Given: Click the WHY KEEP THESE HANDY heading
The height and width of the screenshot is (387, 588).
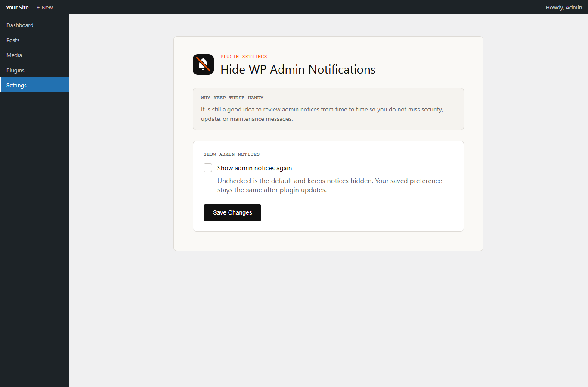Looking at the screenshot, I should 232,98.
